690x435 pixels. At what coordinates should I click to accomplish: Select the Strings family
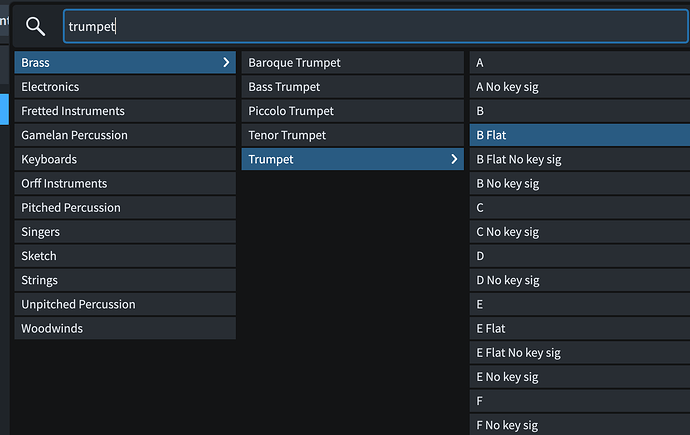[x=125, y=280]
